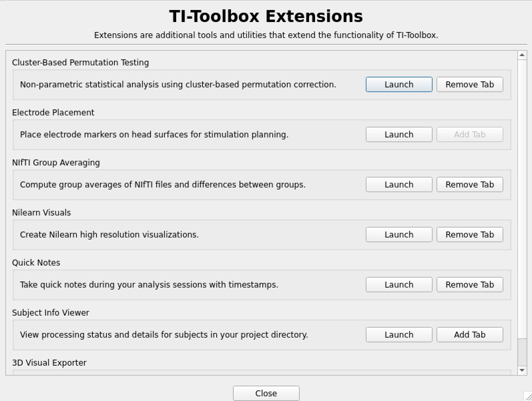The width and height of the screenshot is (532, 401).
Task: Launch the Electrode Placement extension
Action: tap(399, 134)
